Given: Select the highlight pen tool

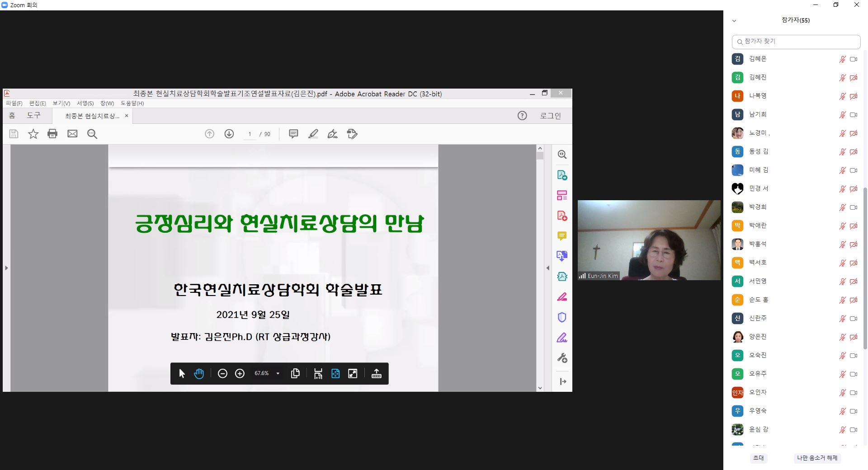Looking at the screenshot, I should [313, 134].
